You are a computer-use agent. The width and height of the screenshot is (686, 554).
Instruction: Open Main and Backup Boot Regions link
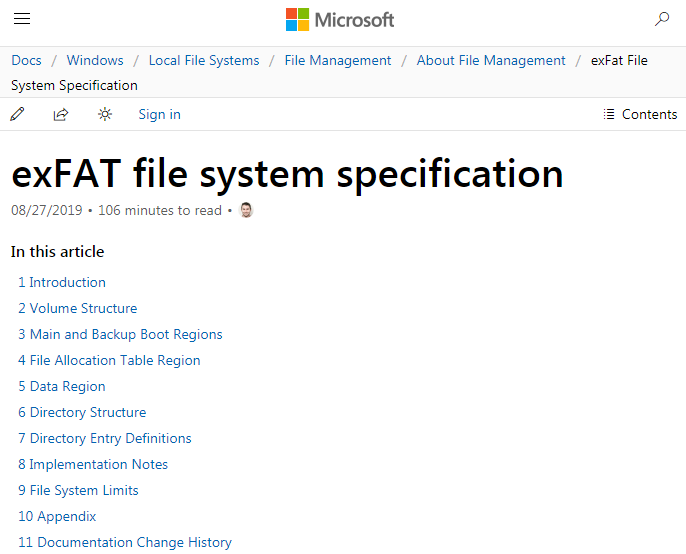tap(120, 334)
